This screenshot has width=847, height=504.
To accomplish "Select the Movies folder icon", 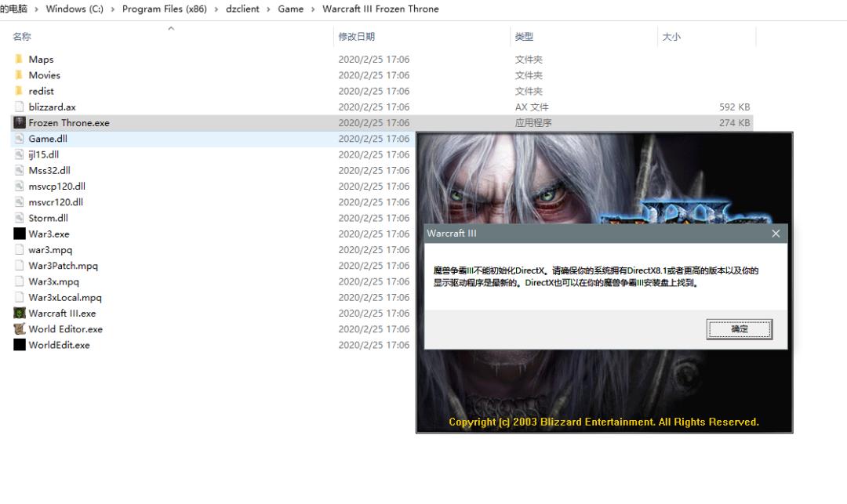I will 19,75.
